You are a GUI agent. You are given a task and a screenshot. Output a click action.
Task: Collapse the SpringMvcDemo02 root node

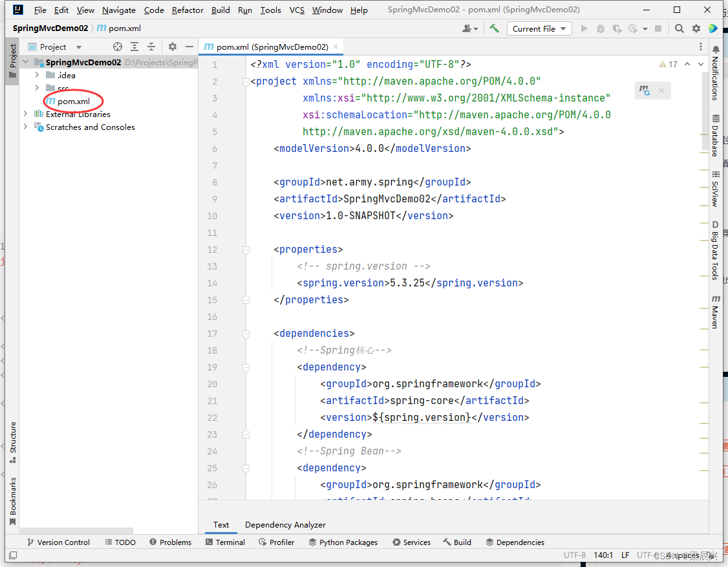[25, 62]
